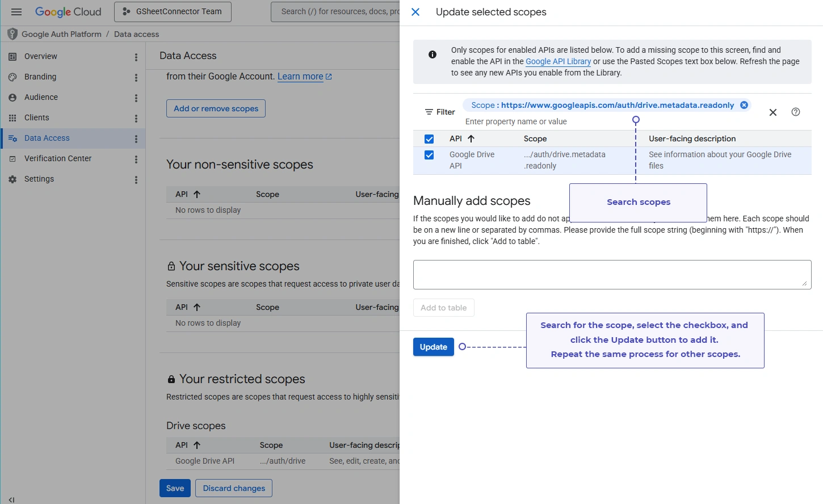Open the Settings three-dot options menu
The image size is (823, 504).
click(136, 180)
